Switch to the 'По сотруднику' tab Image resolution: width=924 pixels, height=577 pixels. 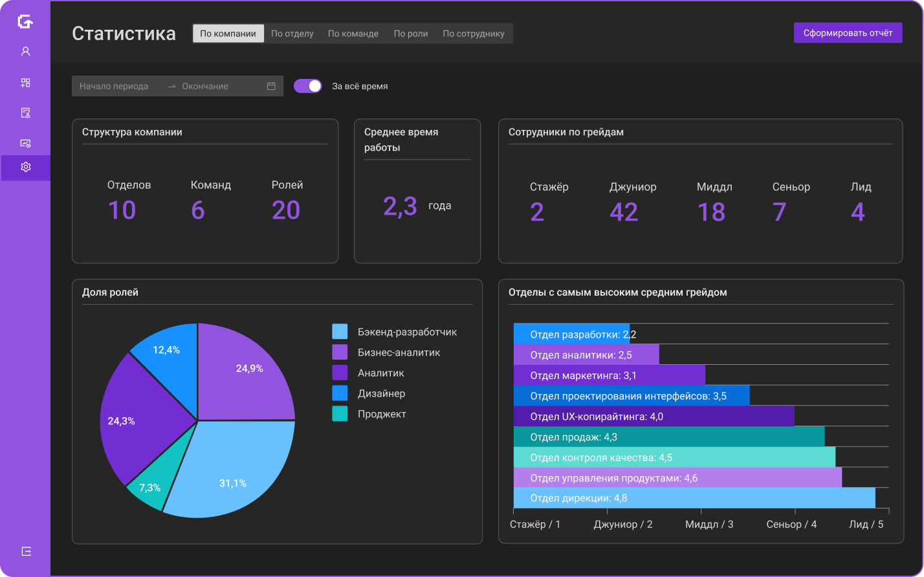point(474,34)
